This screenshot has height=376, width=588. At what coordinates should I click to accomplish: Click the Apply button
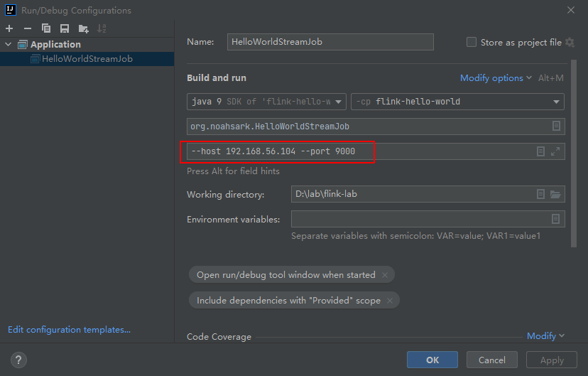click(x=552, y=360)
